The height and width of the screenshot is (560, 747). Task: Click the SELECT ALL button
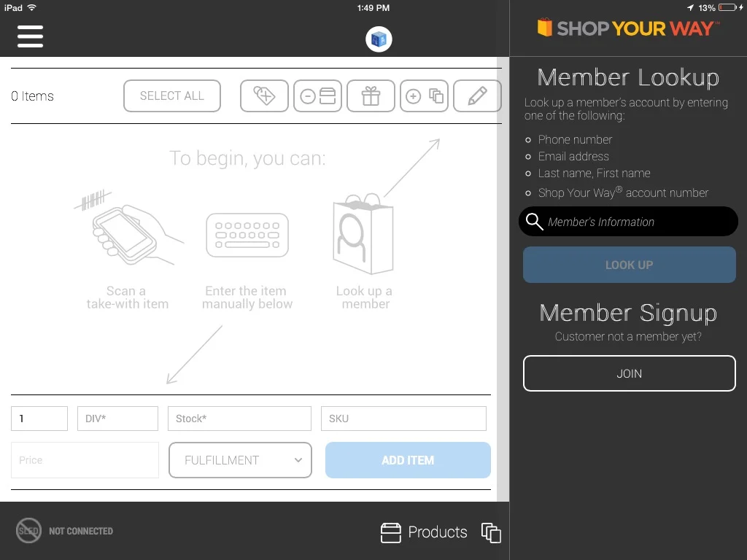(172, 96)
